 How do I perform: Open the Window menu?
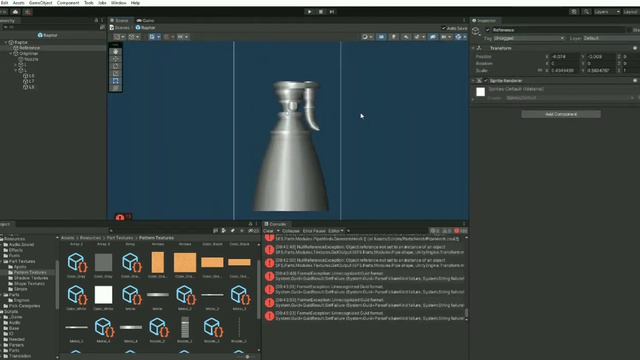[x=119, y=3]
